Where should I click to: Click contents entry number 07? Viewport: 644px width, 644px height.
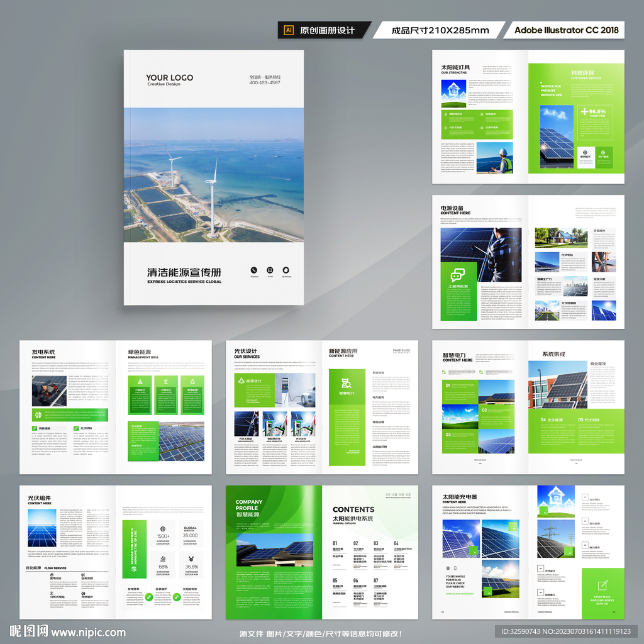point(376,580)
